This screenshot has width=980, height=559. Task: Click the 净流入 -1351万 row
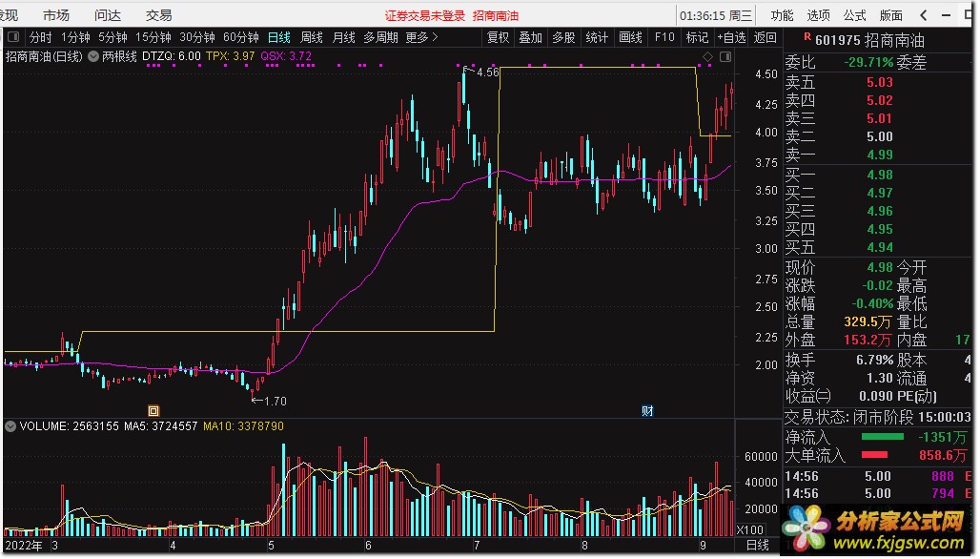click(x=877, y=437)
